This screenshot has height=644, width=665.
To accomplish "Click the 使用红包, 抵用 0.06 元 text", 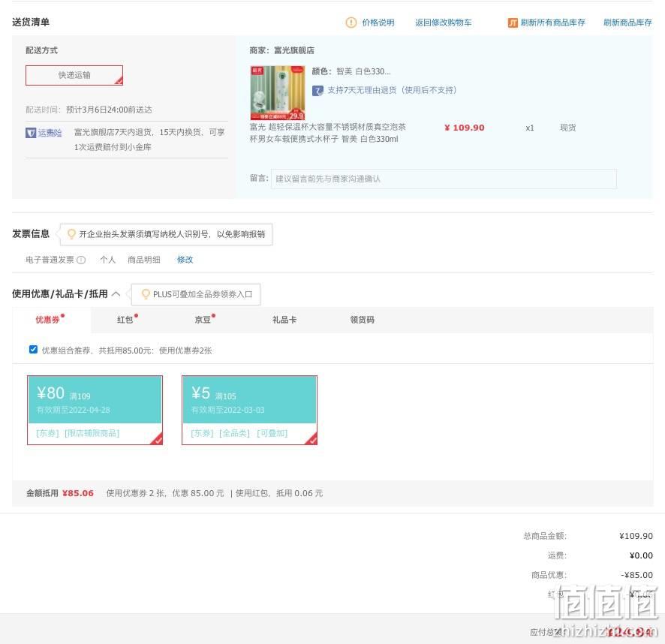I will (x=279, y=493).
